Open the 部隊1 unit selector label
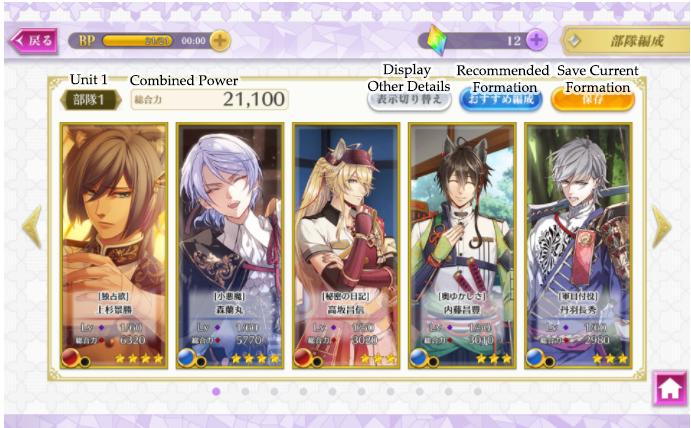 tap(90, 100)
